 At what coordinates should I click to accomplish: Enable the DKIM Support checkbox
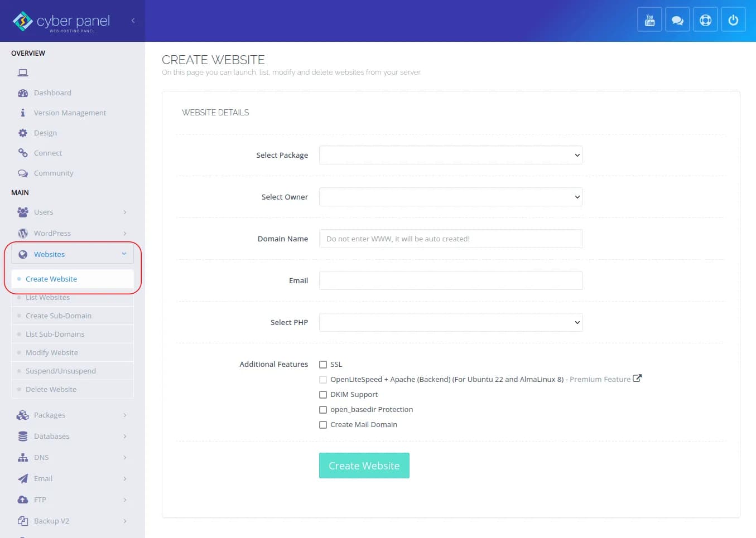[323, 395]
